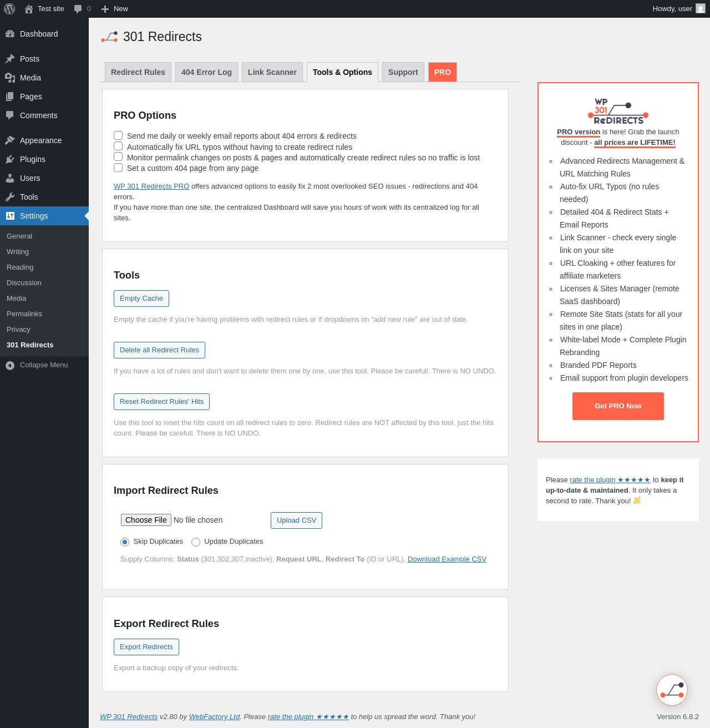The height and width of the screenshot is (728, 710).
Task: Check automatically fix URL typos option
Action: point(118,146)
